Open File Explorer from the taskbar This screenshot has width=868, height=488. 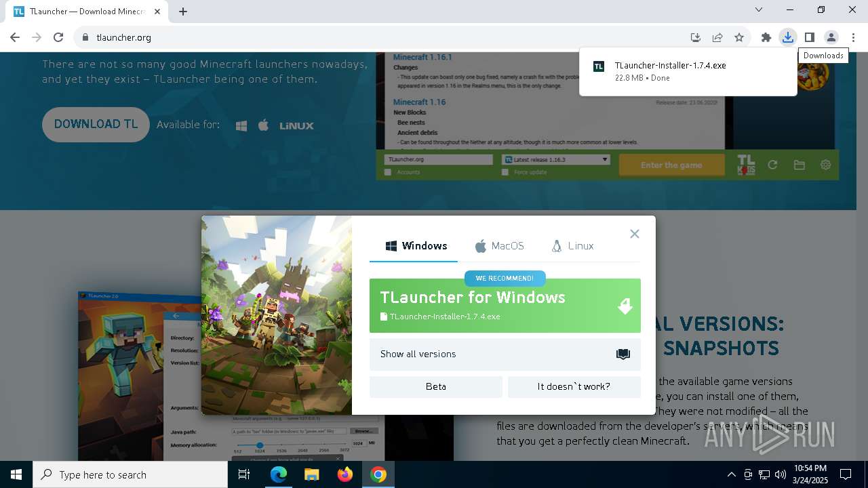pos(312,474)
